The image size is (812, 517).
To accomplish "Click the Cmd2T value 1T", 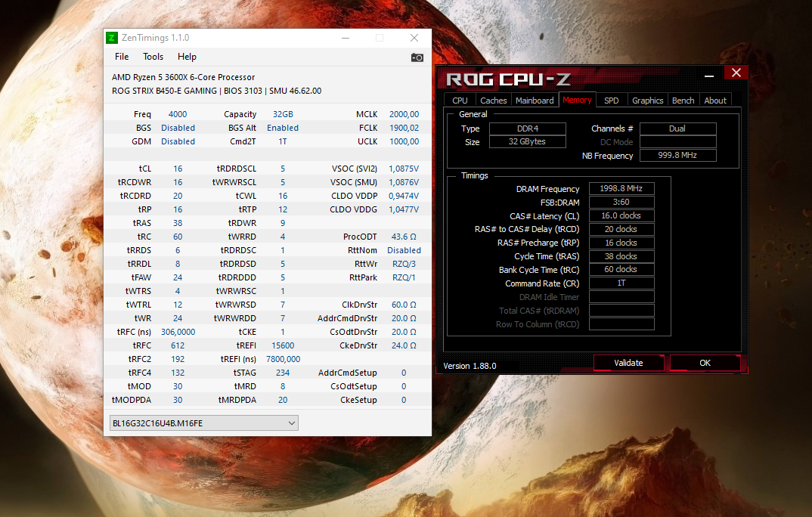I will click(283, 141).
